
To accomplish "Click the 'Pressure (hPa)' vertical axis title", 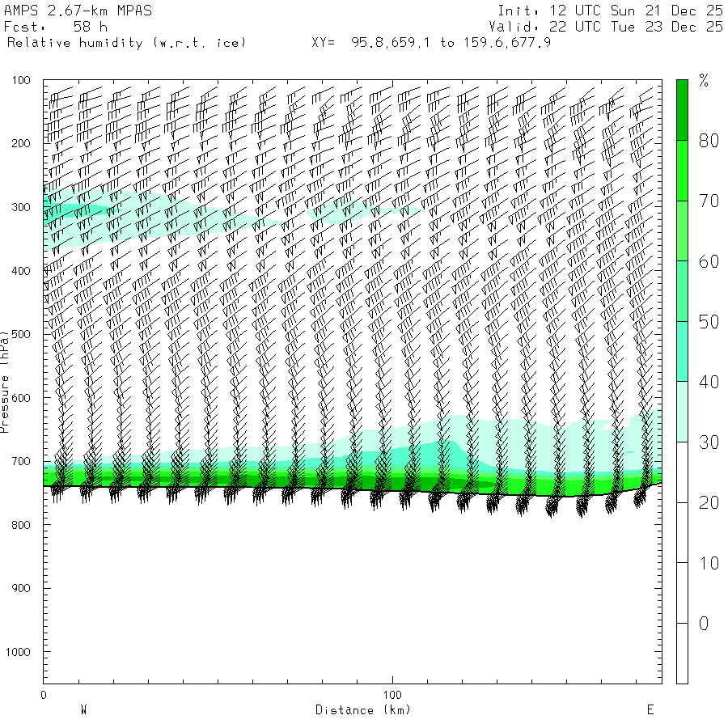I will (x=4, y=382).
